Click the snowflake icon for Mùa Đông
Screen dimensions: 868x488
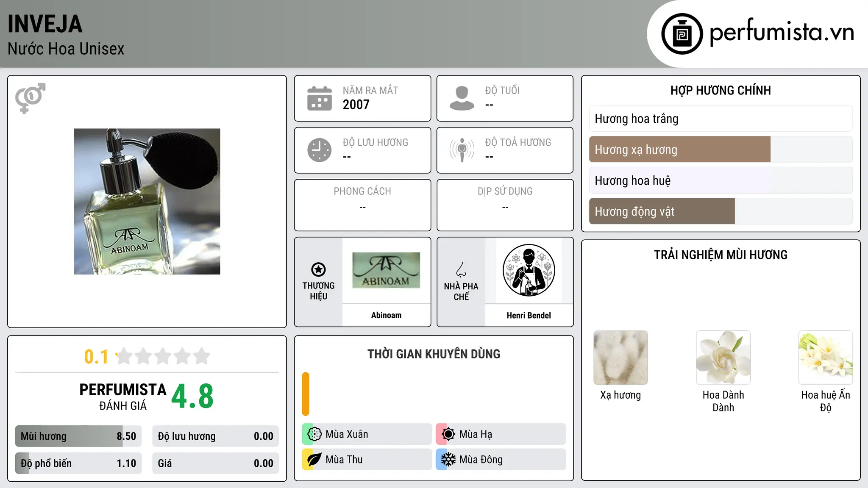[x=448, y=460]
